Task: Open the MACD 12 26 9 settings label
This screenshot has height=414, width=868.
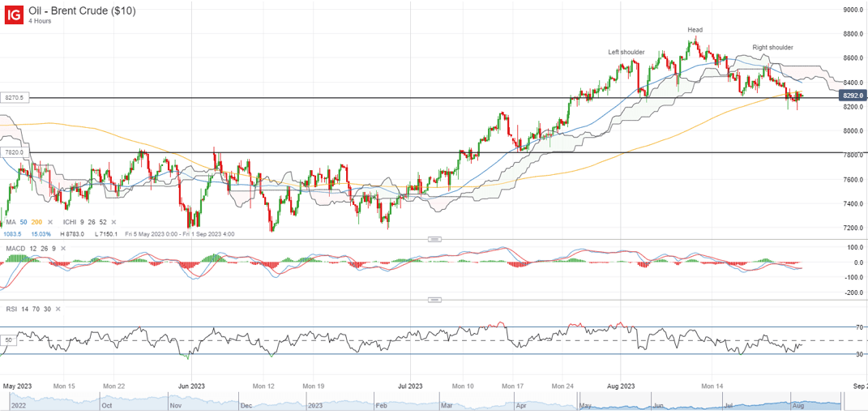Action: 31,247
